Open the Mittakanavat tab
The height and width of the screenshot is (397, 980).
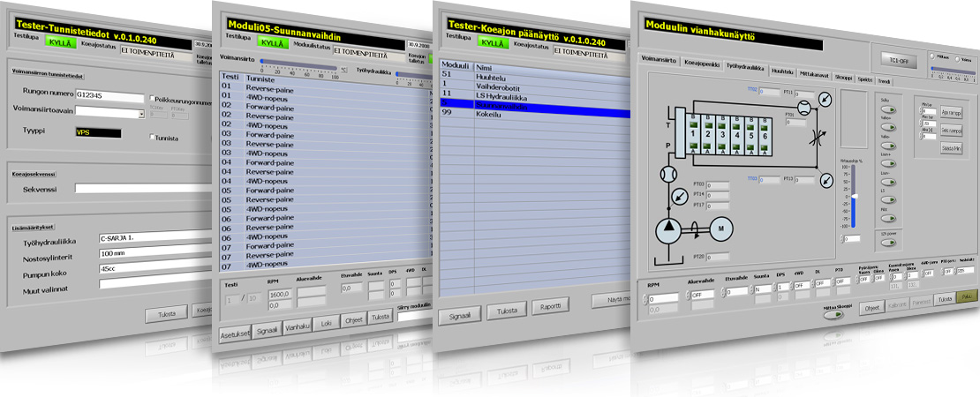point(814,74)
